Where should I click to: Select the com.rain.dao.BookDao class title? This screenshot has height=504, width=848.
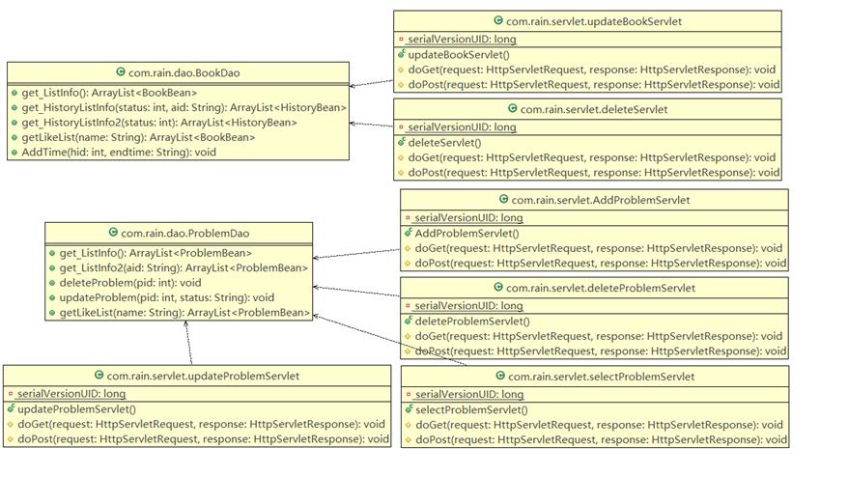184,72
